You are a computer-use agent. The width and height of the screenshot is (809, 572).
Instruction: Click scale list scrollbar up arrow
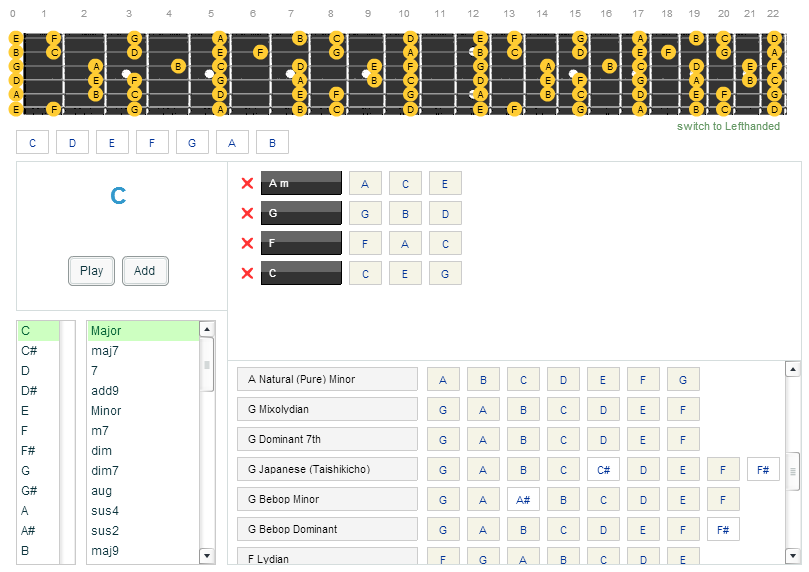point(793,369)
